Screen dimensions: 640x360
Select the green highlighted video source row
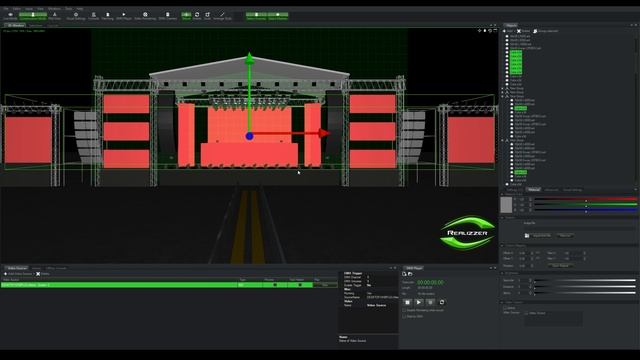click(169, 285)
